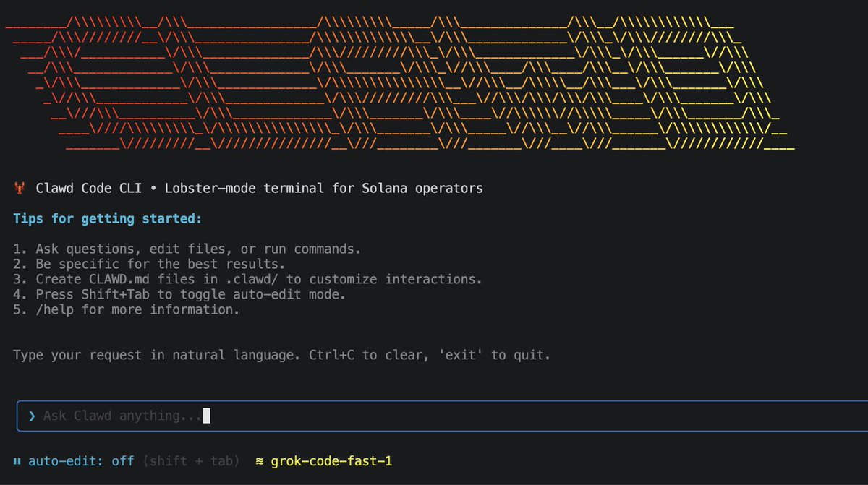The height and width of the screenshot is (485, 868).
Task: Click the lobster icon beside Clawd Code CLI
Action: [19, 189]
